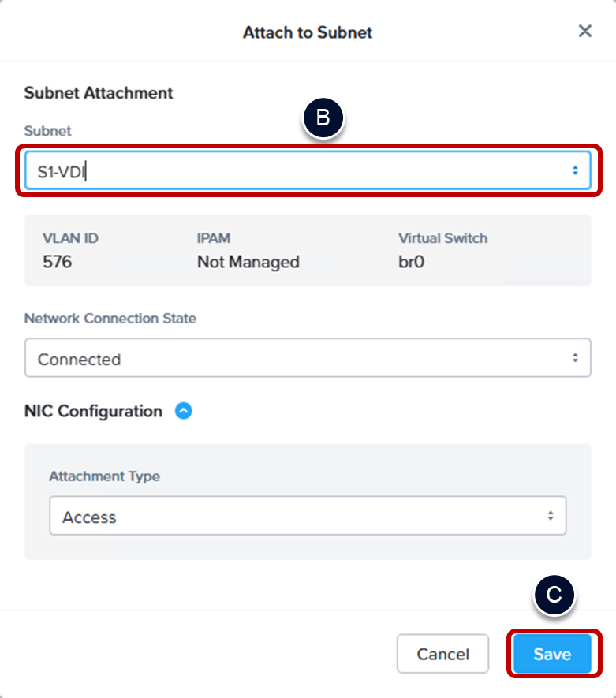Cancel the subnet attachment

click(442, 654)
